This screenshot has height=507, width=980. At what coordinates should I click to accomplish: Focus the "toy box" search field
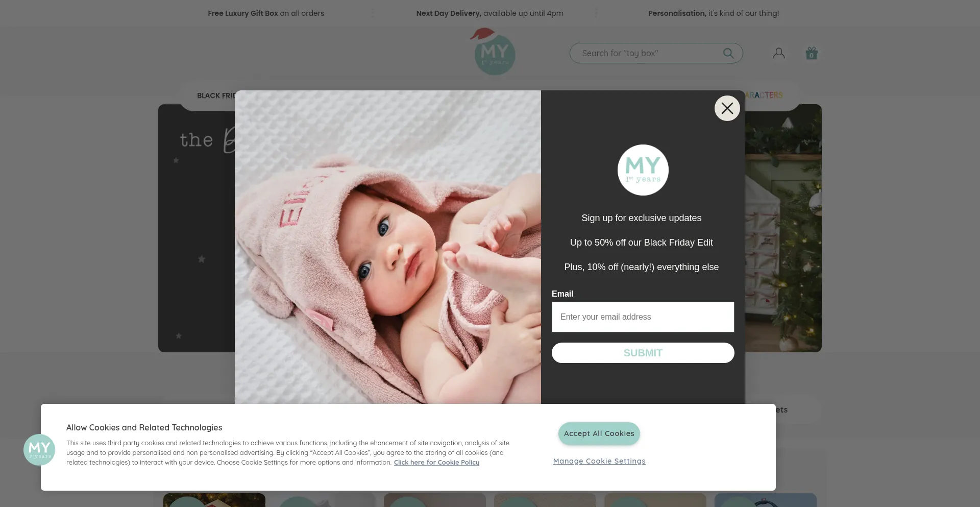(648, 53)
